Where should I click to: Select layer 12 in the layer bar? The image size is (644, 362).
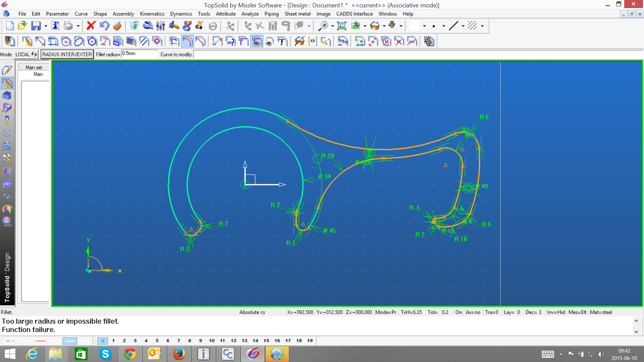(x=233, y=341)
